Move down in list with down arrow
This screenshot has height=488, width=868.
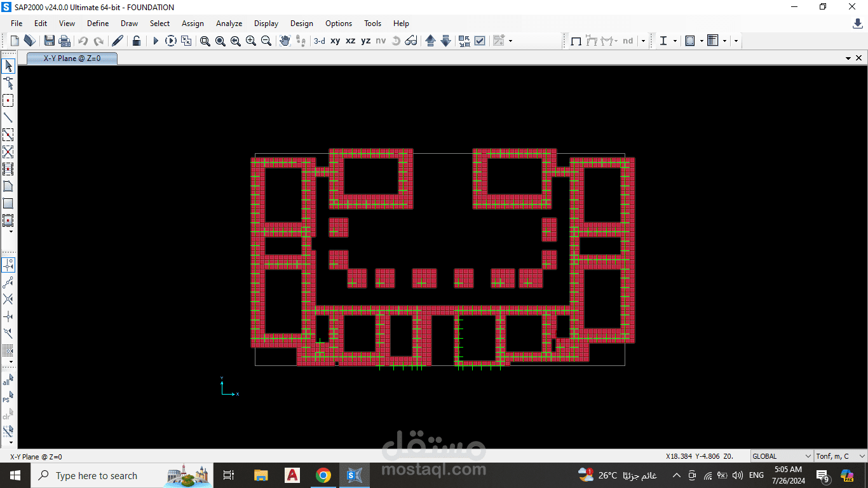pyautogui.click(x=445, y=41)
